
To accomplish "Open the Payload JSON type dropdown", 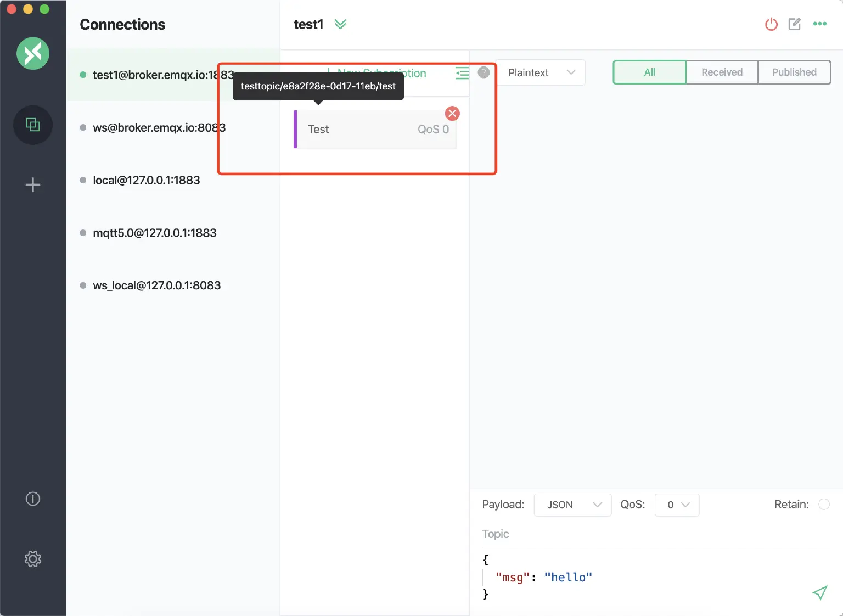I will 572,505.
